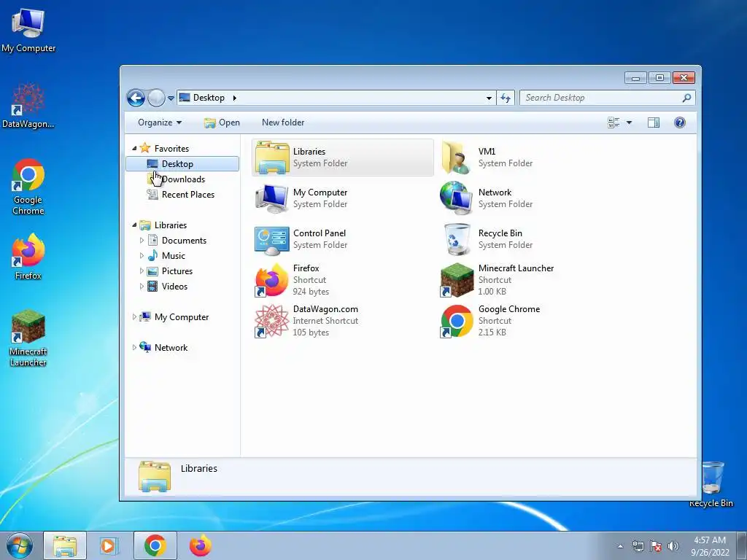
Task: Click the Search Desktop field
Action: coord(607,98)
